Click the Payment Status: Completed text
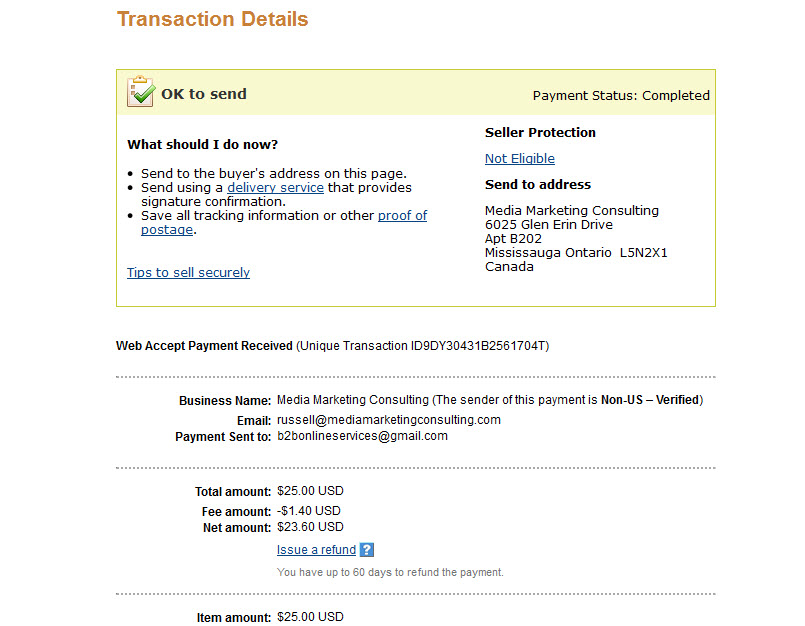The height and width of the screenshot is (626, 805). [621, 96]
